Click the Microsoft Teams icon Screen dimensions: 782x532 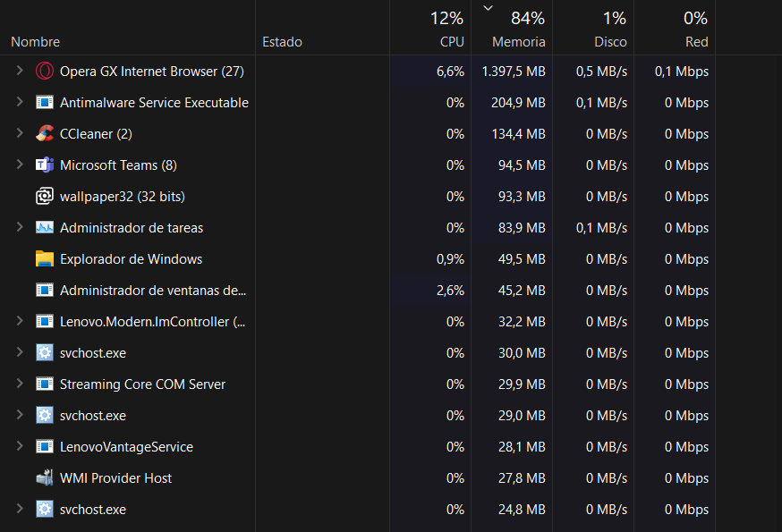click(45, 165)
